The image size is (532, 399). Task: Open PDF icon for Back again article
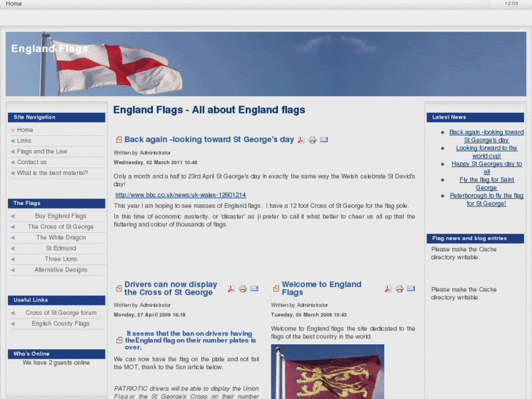[301, 140]
